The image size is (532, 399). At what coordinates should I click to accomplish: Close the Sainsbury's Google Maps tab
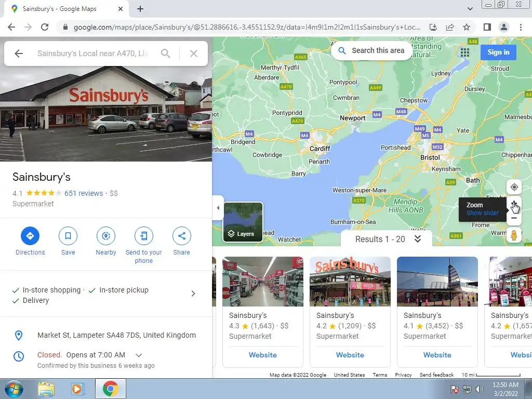121,9
